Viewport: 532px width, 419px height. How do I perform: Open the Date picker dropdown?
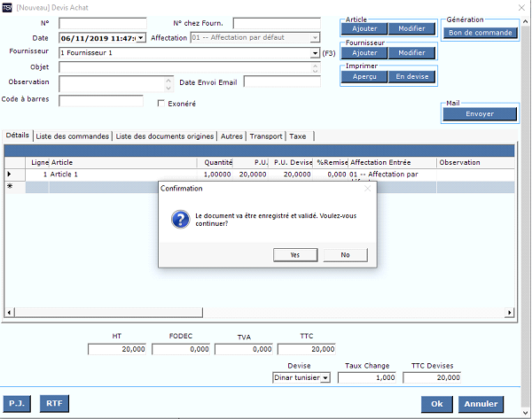[x=140, y=38]
